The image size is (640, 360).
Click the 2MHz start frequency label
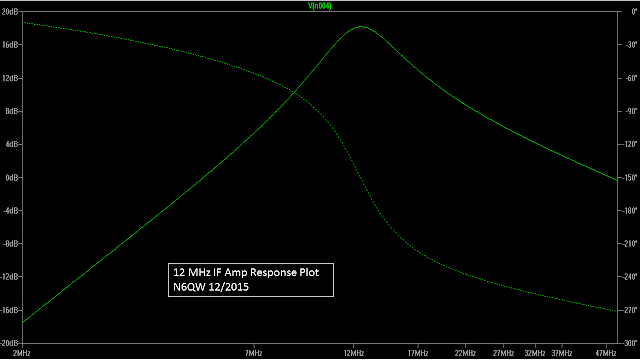coord(22,353)
